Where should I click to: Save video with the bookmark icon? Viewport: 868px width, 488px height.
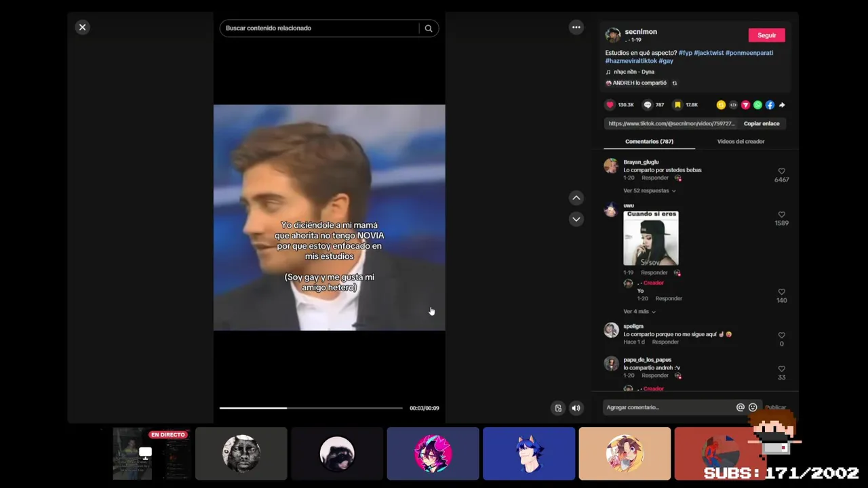[677, 105]
